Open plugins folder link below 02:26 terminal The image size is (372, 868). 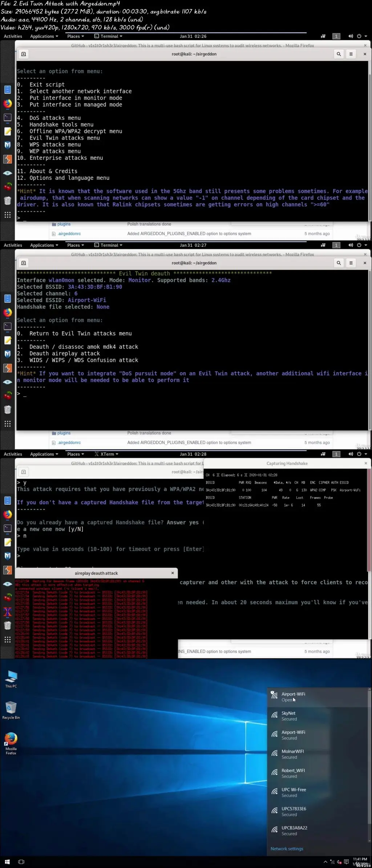pyautogui.click(x=64, y=224)
